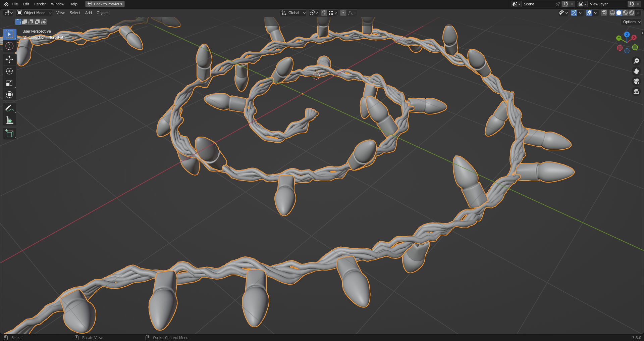Open the Edit menu
The height and width of the screenshot is (341, 644).
click(x=26, y=4)
